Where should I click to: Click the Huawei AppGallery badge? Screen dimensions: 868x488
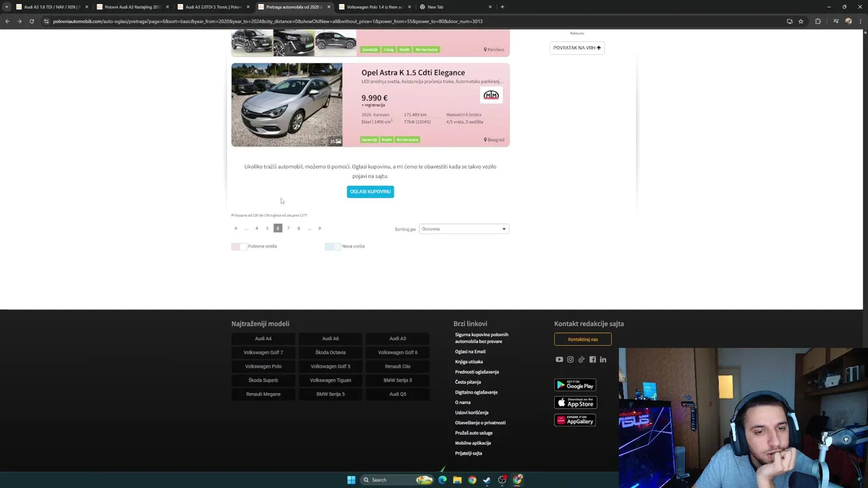[575, 420]
